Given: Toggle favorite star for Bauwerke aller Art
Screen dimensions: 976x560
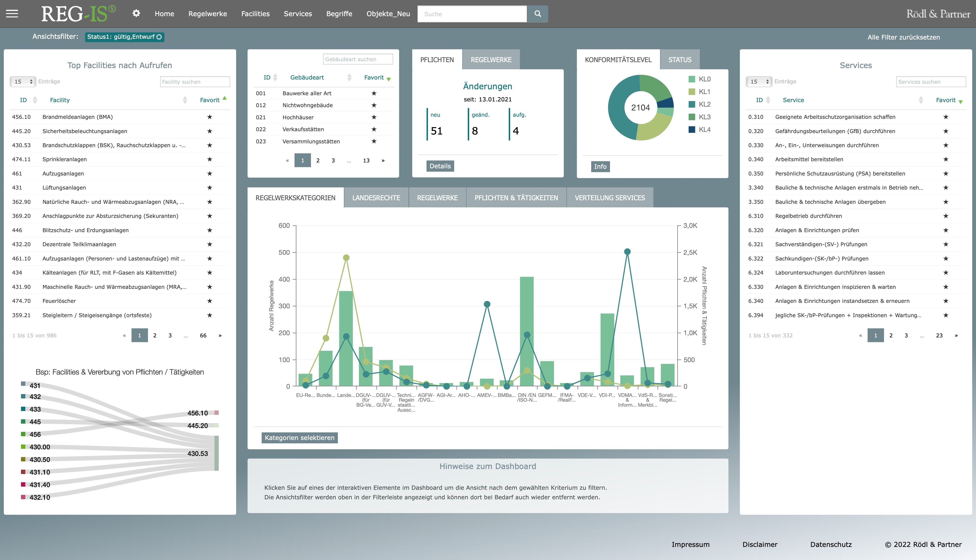Looking at the screenshot, I should pos(374,93).
